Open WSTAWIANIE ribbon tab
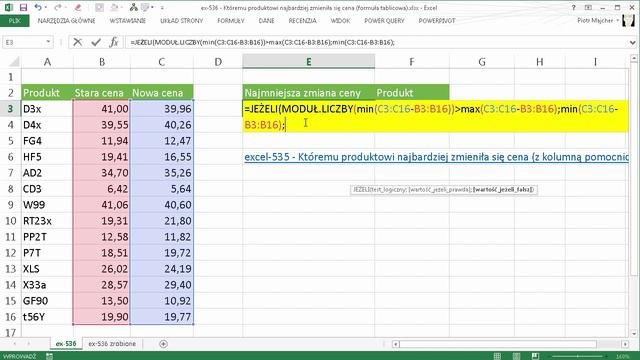 [x=127, y=20]
